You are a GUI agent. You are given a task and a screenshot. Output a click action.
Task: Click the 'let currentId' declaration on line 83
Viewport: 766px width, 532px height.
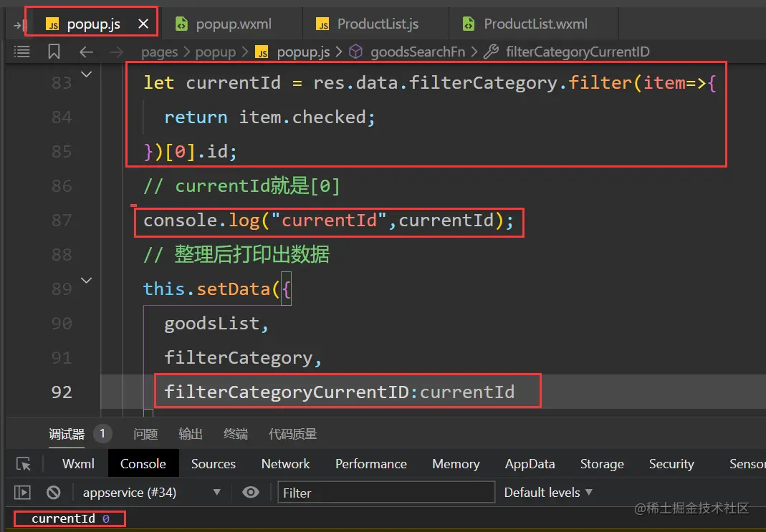[x=430, y=83]
